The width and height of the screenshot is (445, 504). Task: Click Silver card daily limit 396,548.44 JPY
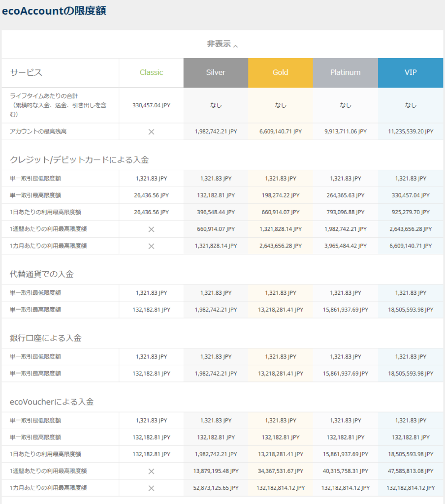pyautogui.click(x=216, y=212)
